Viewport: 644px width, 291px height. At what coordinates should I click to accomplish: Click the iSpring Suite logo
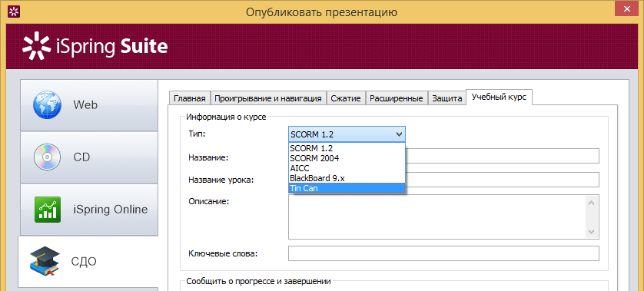(x=95, y=46)
